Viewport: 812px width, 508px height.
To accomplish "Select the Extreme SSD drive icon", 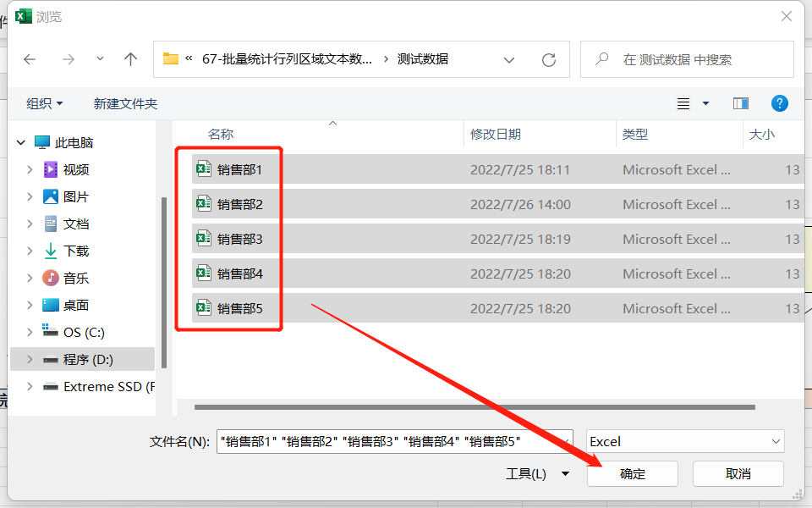I will 50,387.
